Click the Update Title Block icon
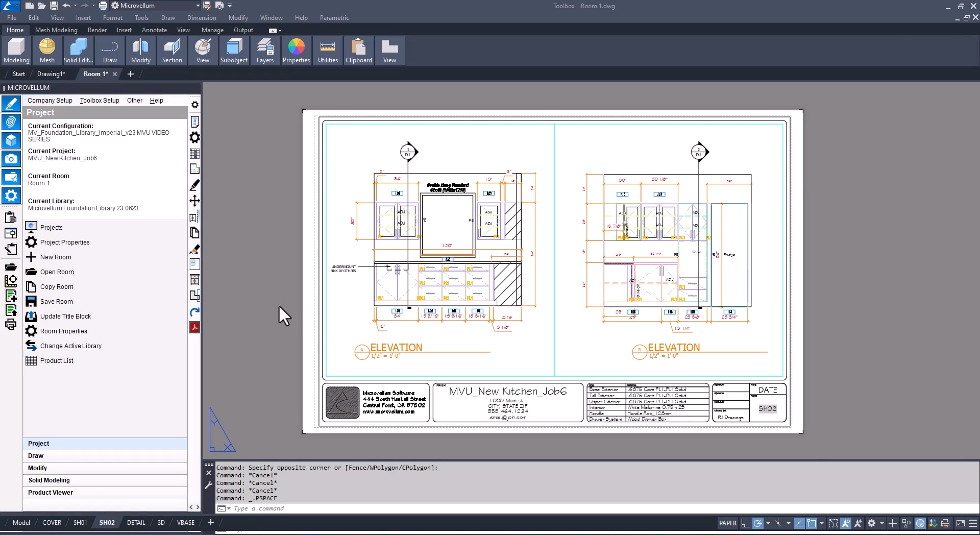This screenshot has height=535, width=980. pyautogui.click(x=31, y=317)
